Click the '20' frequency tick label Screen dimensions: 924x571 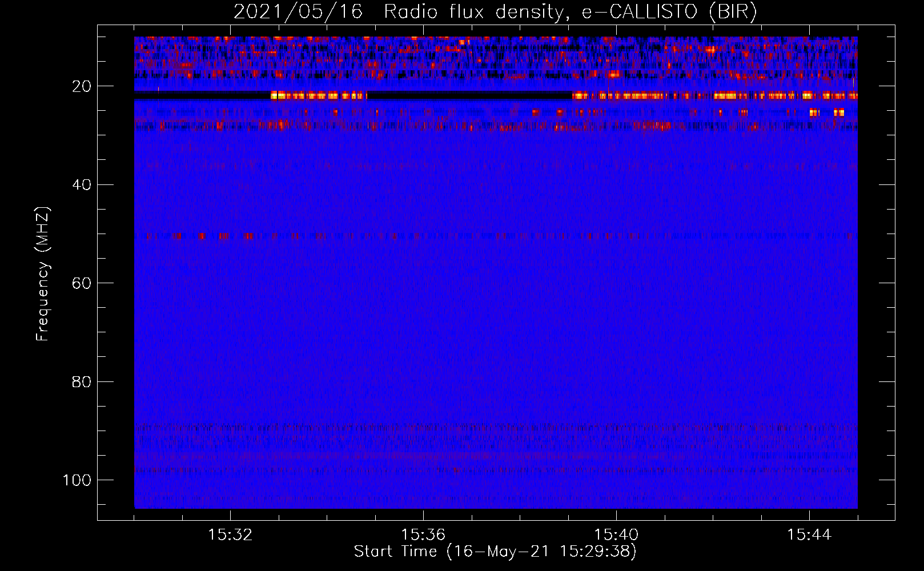pyautogui.click(x=82, y=86)
